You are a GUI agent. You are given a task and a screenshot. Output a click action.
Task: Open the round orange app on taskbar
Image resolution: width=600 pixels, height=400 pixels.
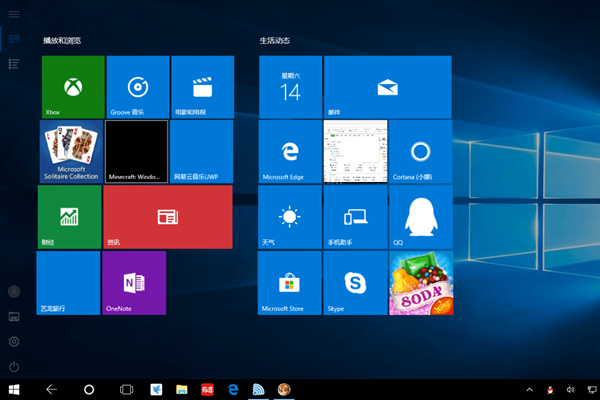pyautogui.click(x=284, y=390)
